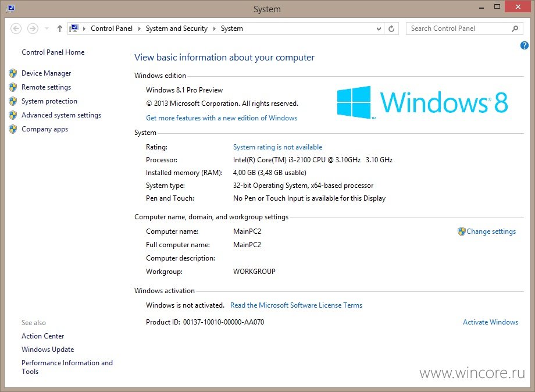
Task: Click the search magnifier icon
Action: pyautogui.click(x=515, y=28)
